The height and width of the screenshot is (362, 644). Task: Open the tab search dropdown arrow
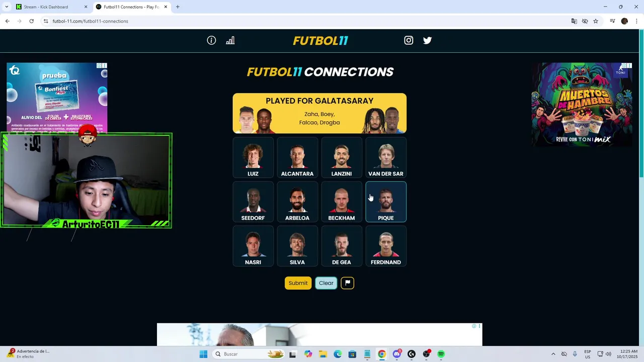tap(7, 7)
